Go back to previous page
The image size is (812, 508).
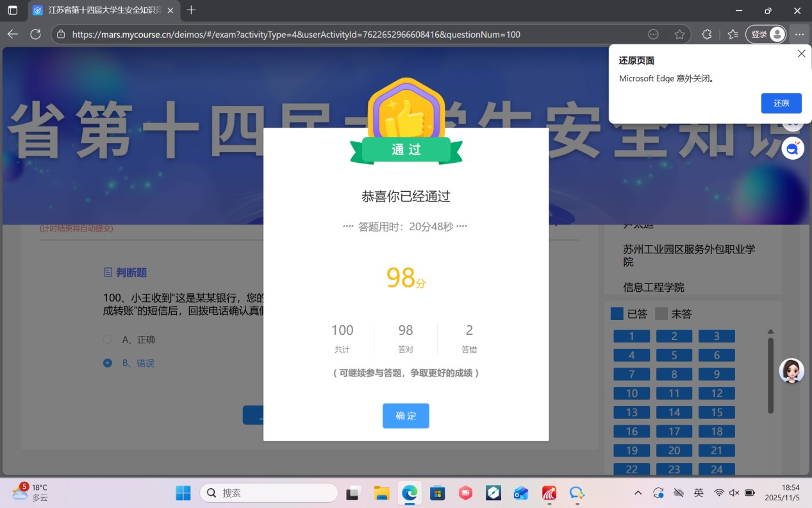(13, 35)
